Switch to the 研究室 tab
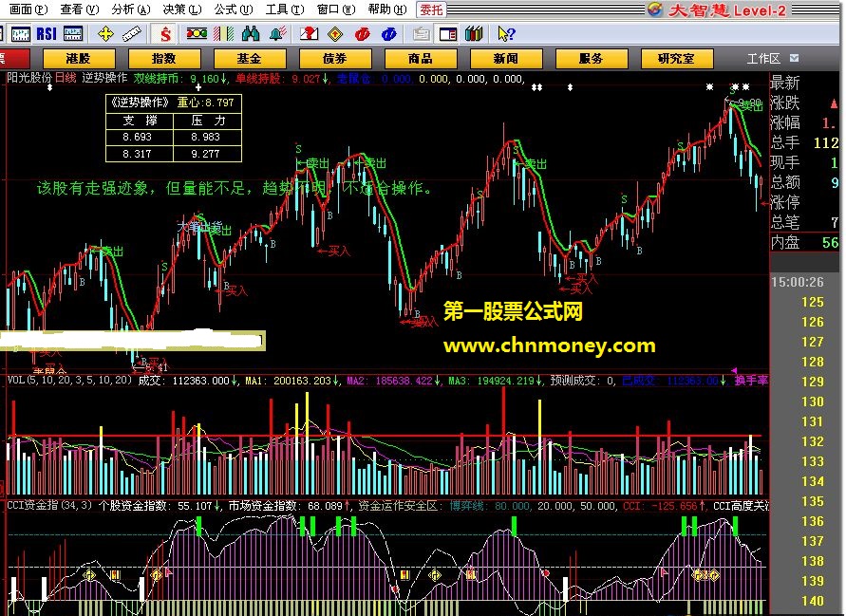 click(677, 58)
